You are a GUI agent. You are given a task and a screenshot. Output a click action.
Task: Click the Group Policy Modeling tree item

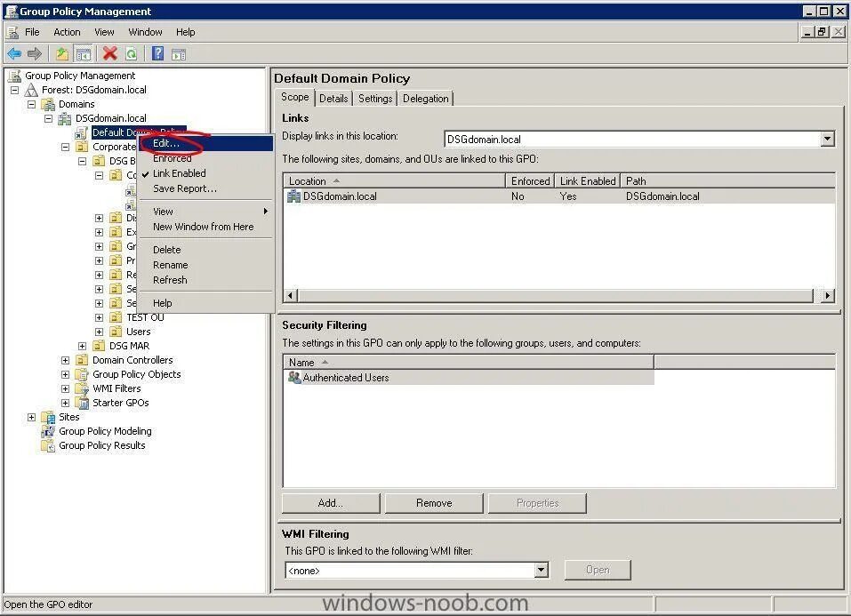click(x=105, y=431)
